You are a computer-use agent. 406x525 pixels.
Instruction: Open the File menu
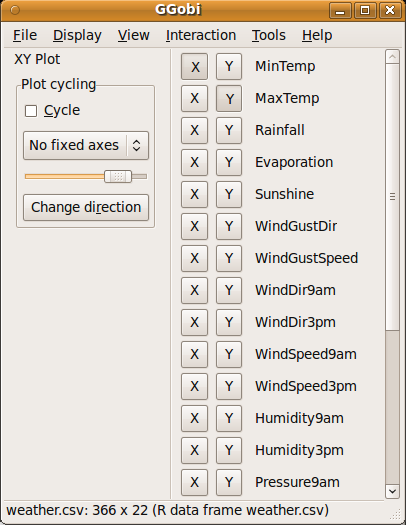25,35
